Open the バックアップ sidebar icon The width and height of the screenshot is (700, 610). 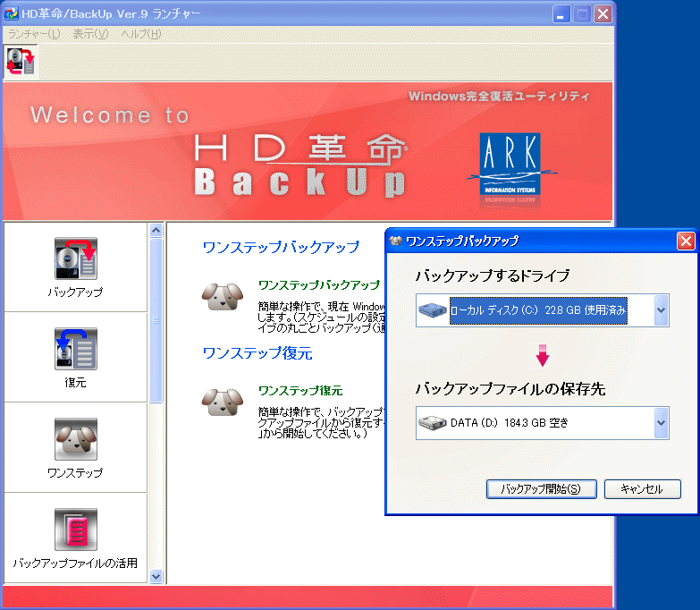tap(76, 258)
